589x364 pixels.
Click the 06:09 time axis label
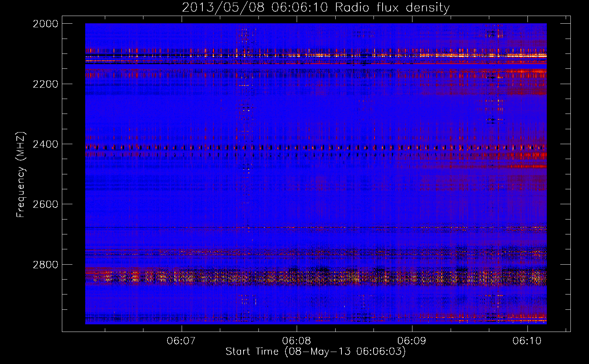(412, 341)
